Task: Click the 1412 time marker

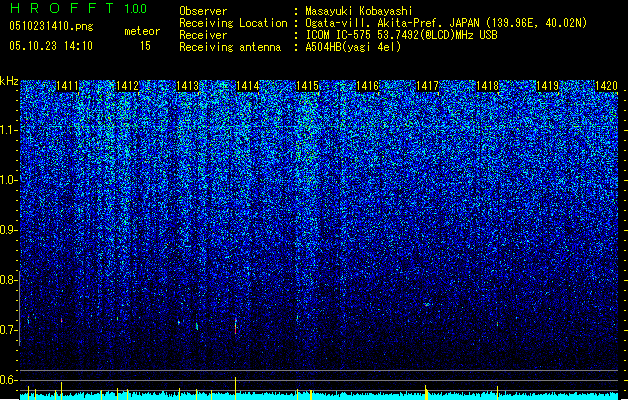Action: tap(127, 86)
